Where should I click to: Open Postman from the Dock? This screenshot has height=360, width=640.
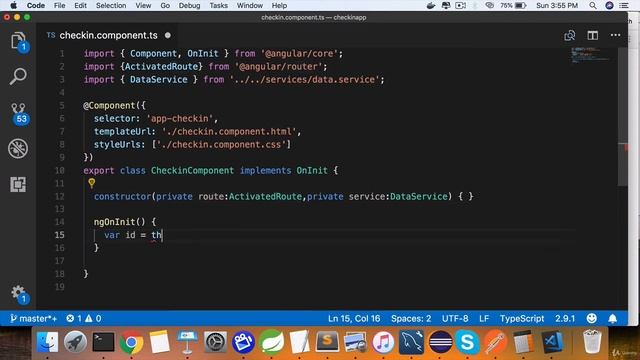(495, 342)
